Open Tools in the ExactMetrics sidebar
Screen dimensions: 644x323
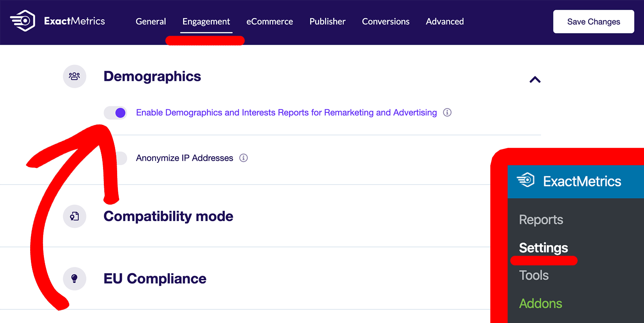pyautogui.click(x=534, y=275)
